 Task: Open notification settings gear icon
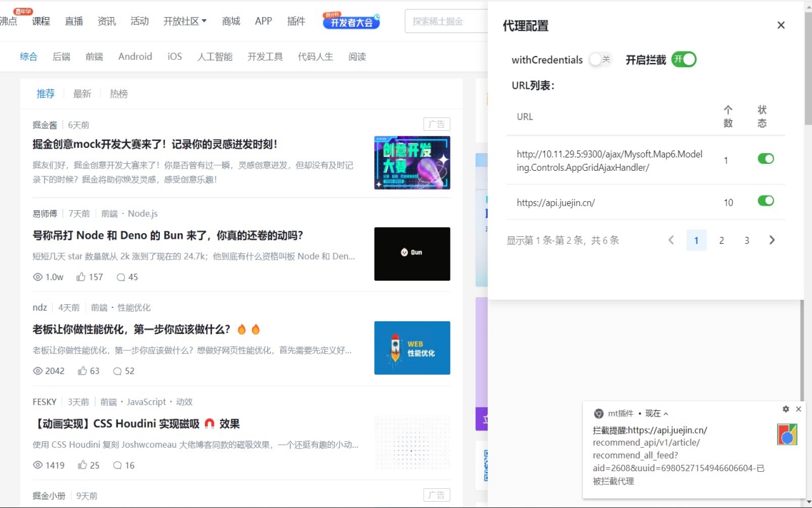(786, 409)
